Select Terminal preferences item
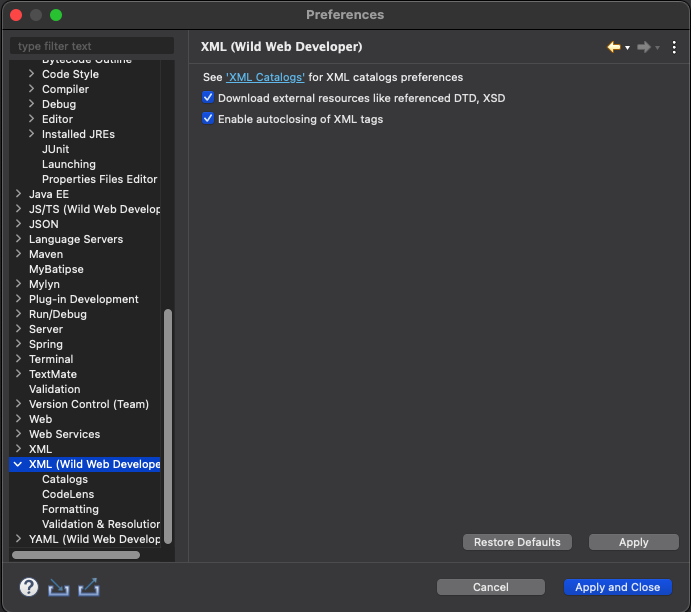 pyautogui.click(x=51, y=359)
